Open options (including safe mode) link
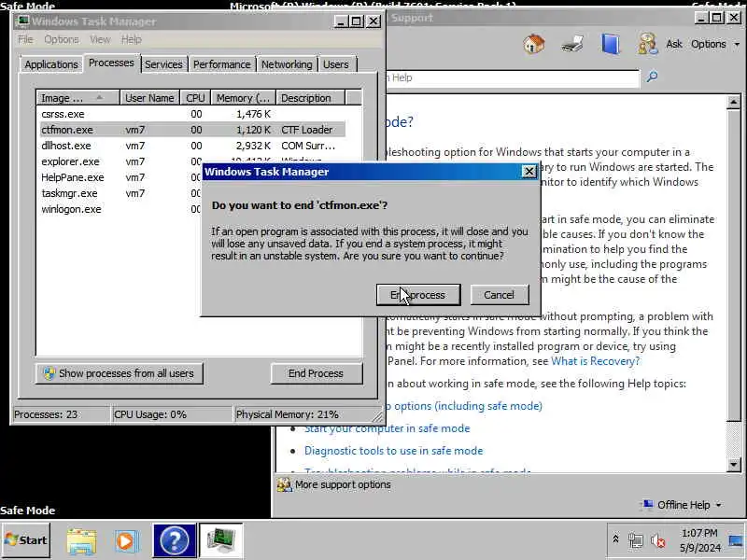The width and height of the screenshot is (747, 560). 465,406
